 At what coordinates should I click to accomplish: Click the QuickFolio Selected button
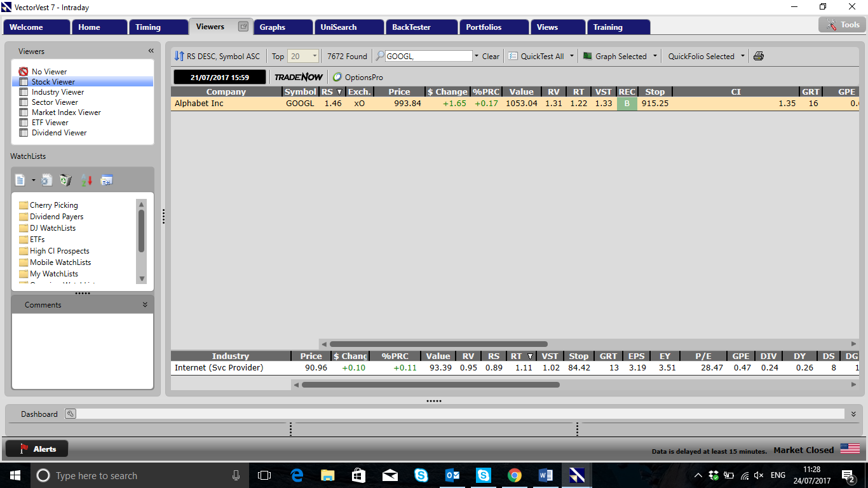[x=701, y=56]
